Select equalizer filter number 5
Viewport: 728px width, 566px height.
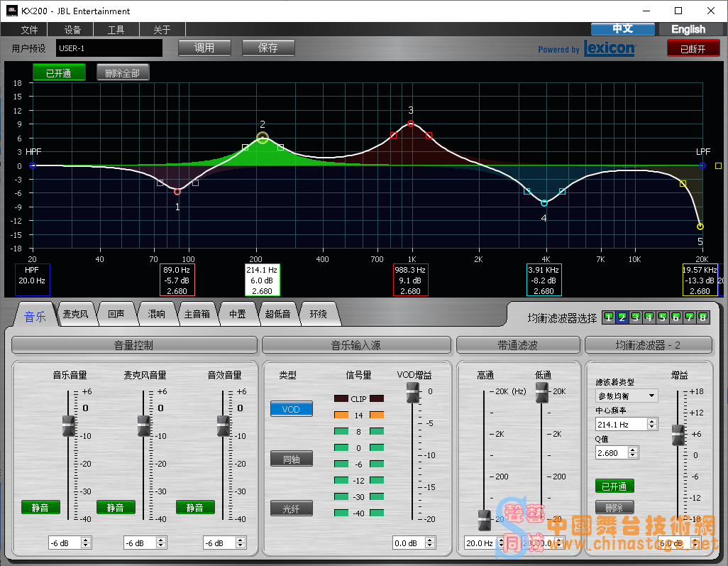tap(663, 317)
